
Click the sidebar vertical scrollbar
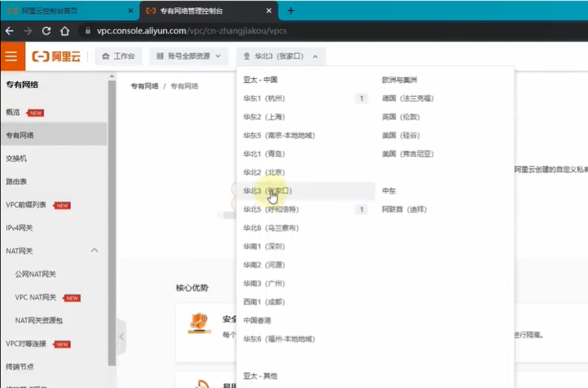click(112, 222)
